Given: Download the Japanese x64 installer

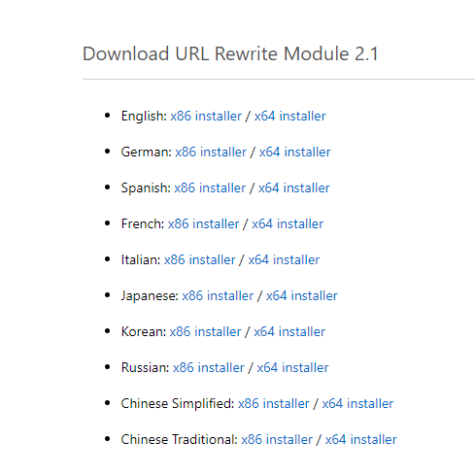Looking at the screenshot, I should click(x=302, y=295).
